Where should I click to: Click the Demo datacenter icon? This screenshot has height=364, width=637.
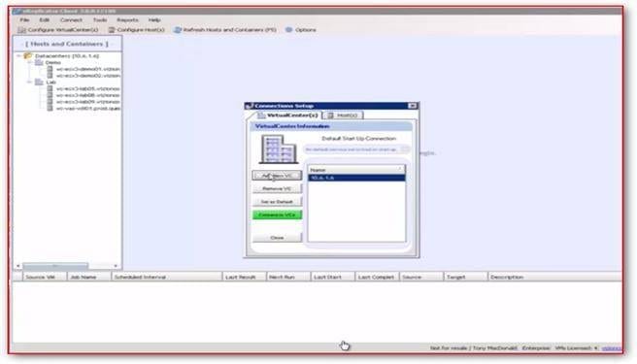coord(39,62)
